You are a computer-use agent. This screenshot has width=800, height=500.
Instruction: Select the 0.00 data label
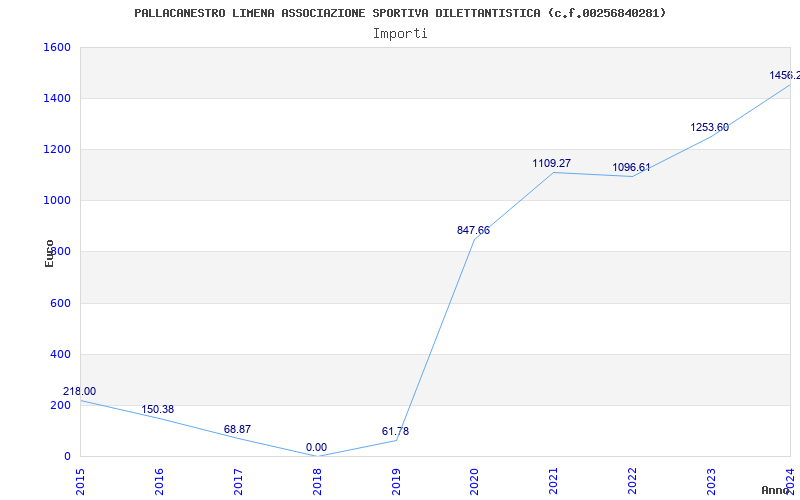(x=316, y=447)
